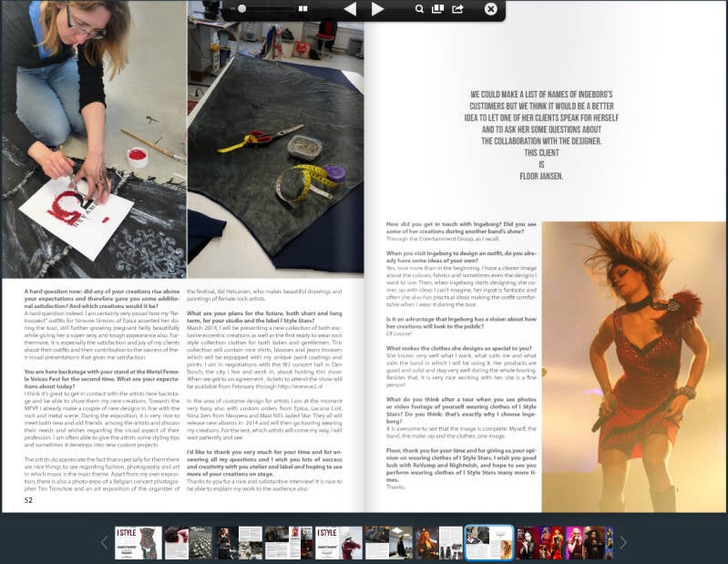
Task: Open the thumbnail showing the workshop room spread
Action: tap(389, 543)
